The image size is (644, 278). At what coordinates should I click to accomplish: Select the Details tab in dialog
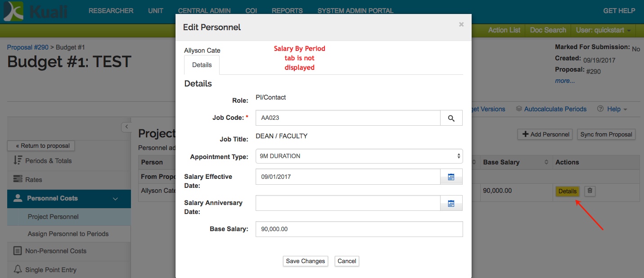pos(202,65)
